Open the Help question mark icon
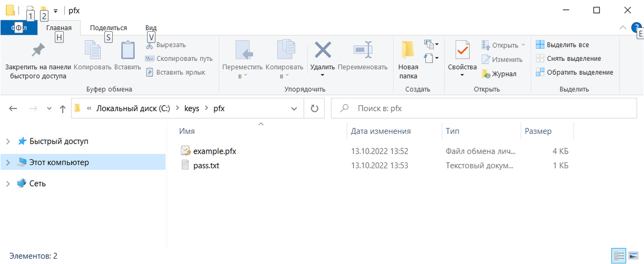644x264 pixels. click(636, 28)
